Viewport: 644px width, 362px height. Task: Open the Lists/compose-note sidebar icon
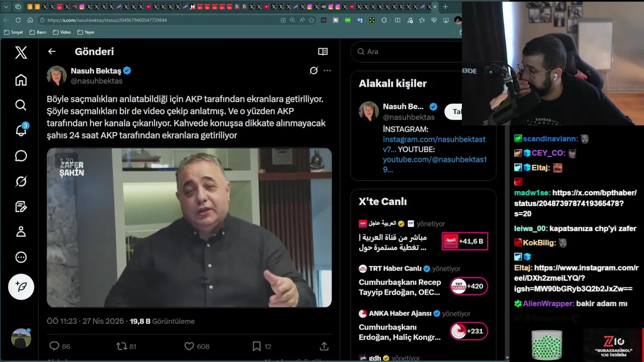click(21, 207)
